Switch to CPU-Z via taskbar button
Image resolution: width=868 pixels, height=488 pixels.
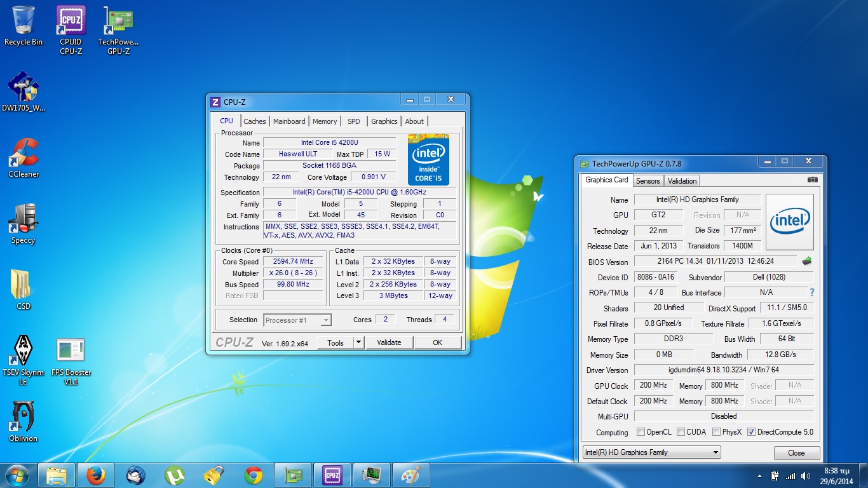[332, 475]
